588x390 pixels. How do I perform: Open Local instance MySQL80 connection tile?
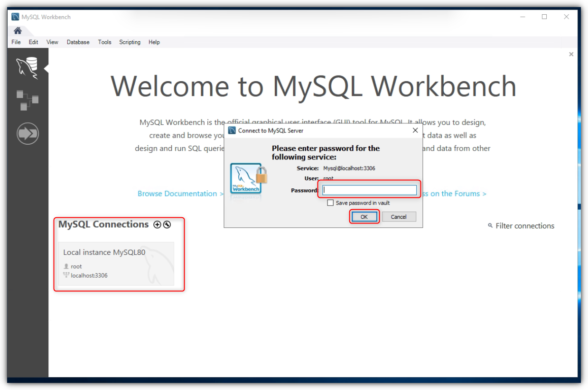116,264
